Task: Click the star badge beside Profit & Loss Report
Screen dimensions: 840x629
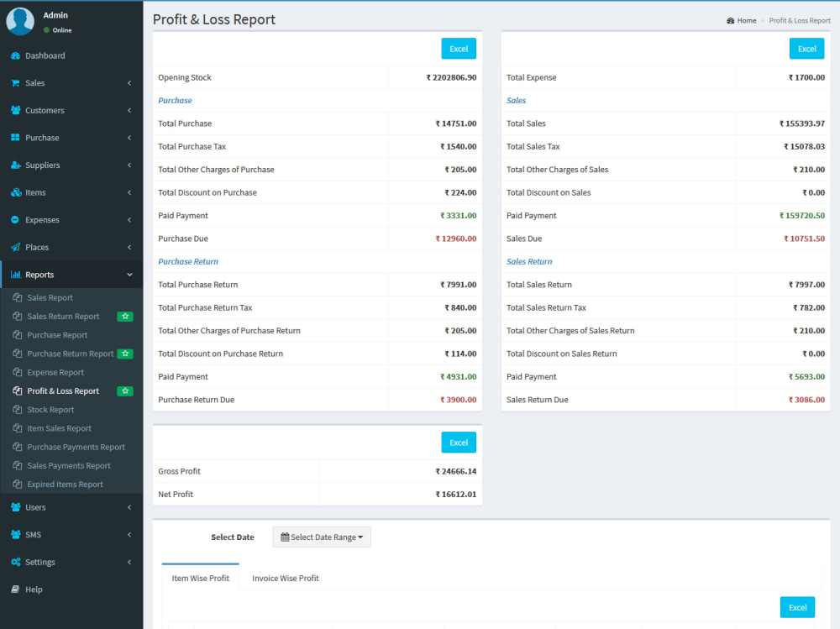Action: 125,391
